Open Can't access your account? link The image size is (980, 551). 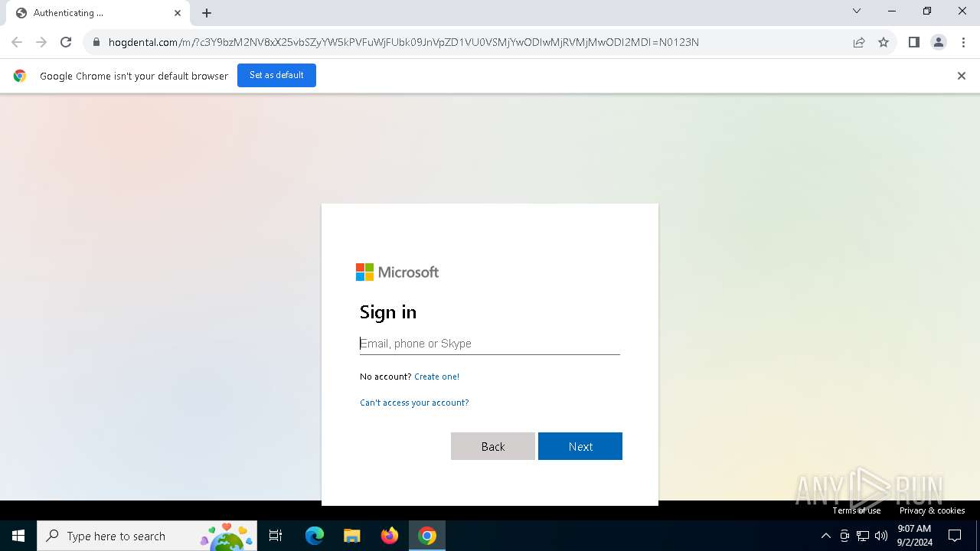tap(414, 403)
